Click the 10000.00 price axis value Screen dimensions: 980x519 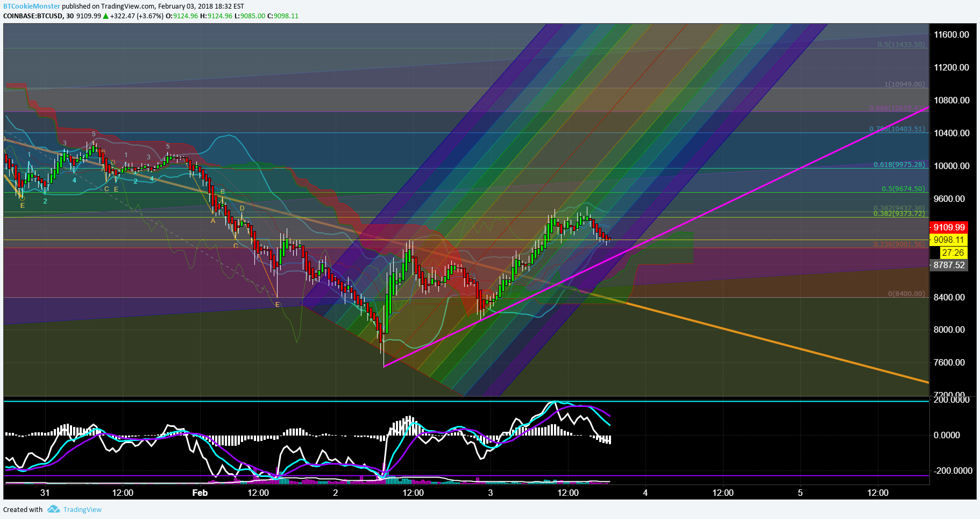coord(951,166)
